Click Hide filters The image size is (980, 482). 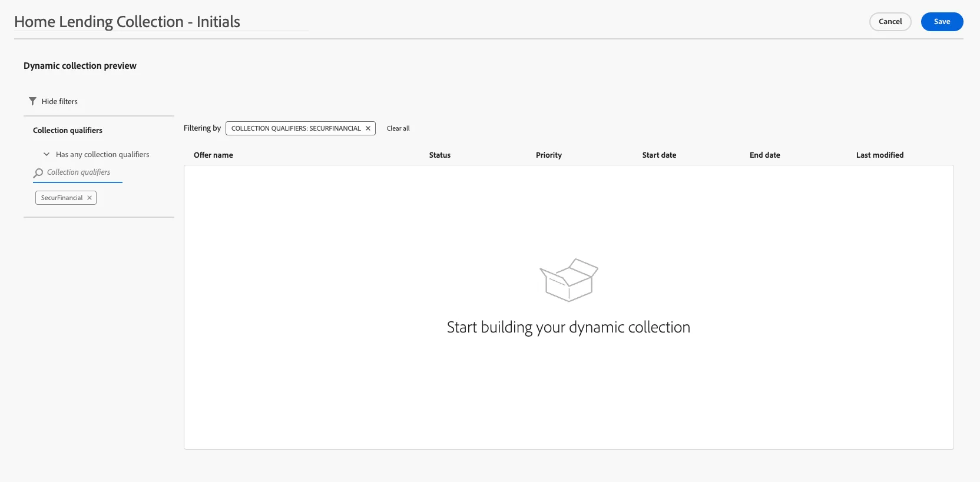click(53, 101)
